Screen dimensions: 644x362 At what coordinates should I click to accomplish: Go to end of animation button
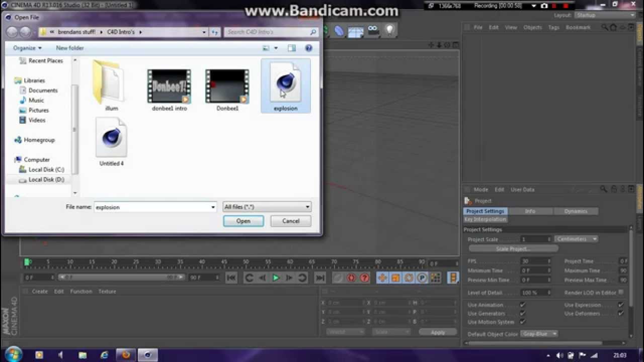pos(320,278)
